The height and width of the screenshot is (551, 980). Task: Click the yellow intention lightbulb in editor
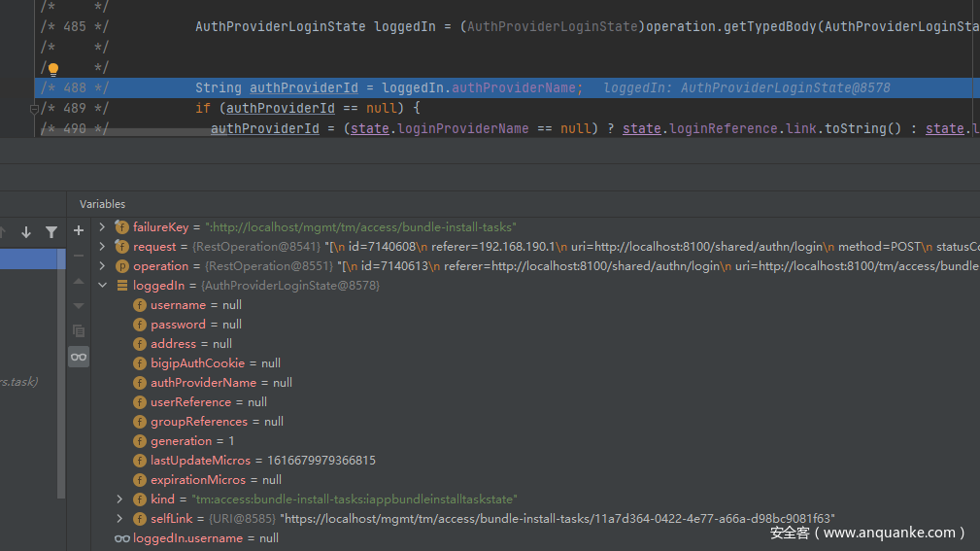click(x=52, y=69)
